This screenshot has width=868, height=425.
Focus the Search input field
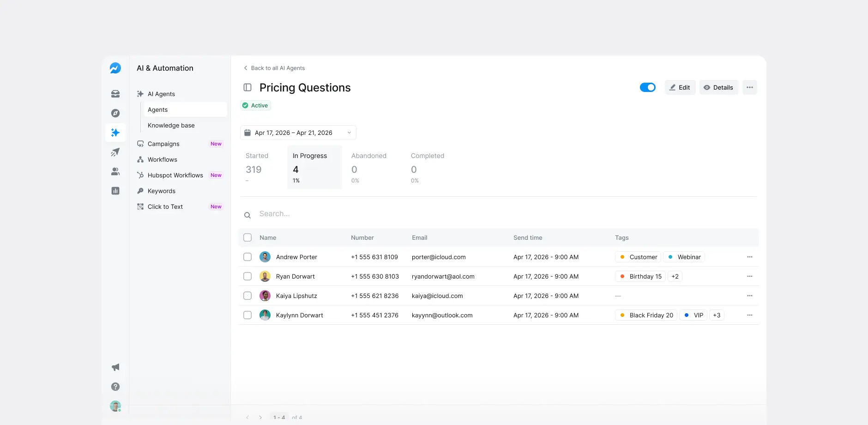coord(499,214)
